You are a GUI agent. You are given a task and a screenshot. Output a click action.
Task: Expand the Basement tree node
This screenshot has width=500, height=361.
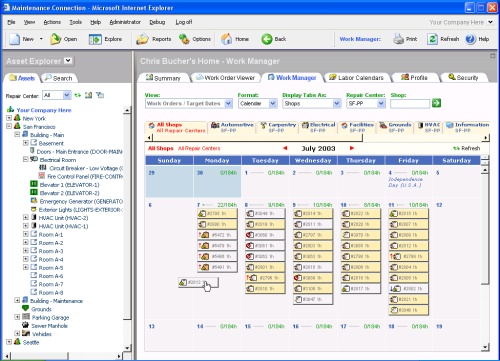(x=26, y=143)
